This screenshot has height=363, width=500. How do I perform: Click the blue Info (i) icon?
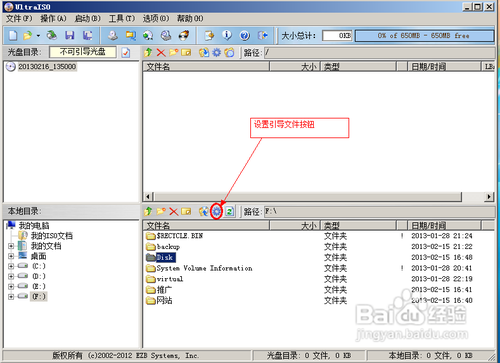227,35
